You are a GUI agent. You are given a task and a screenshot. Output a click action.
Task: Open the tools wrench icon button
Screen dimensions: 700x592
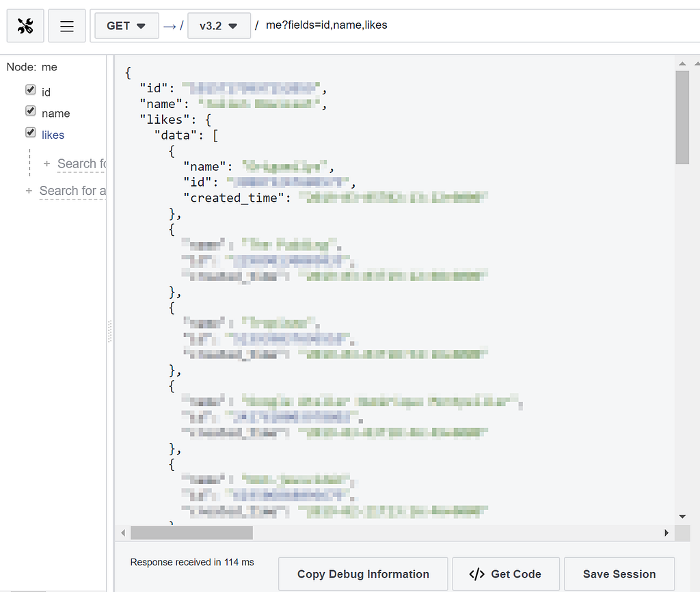click(x=25, y=26)
